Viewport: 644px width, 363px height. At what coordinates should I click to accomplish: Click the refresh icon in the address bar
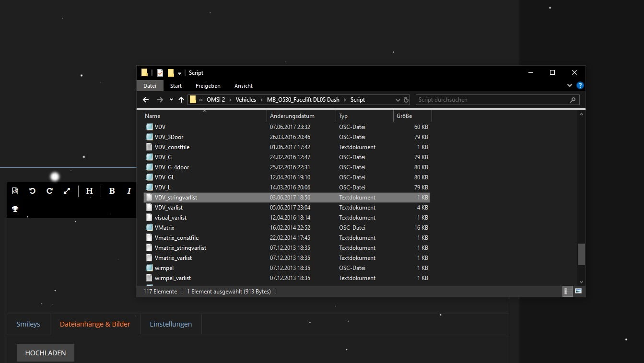point(406,100)
